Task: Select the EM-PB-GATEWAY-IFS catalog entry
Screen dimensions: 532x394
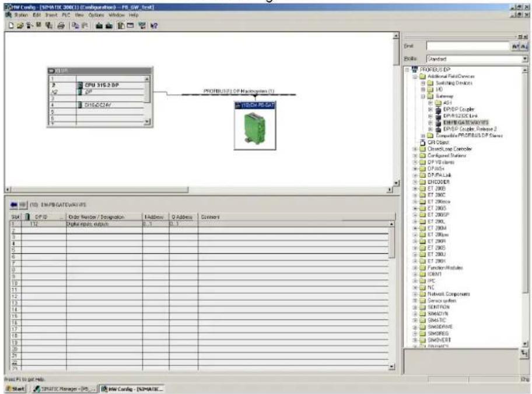Action: pos(466,122)
